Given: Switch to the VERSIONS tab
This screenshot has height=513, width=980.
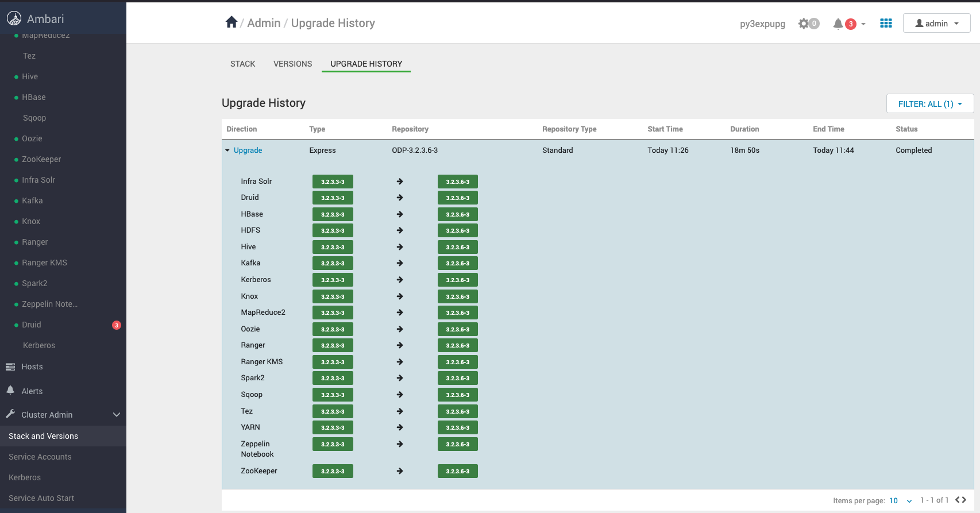Looking at the screenshot, I should 293,64.
